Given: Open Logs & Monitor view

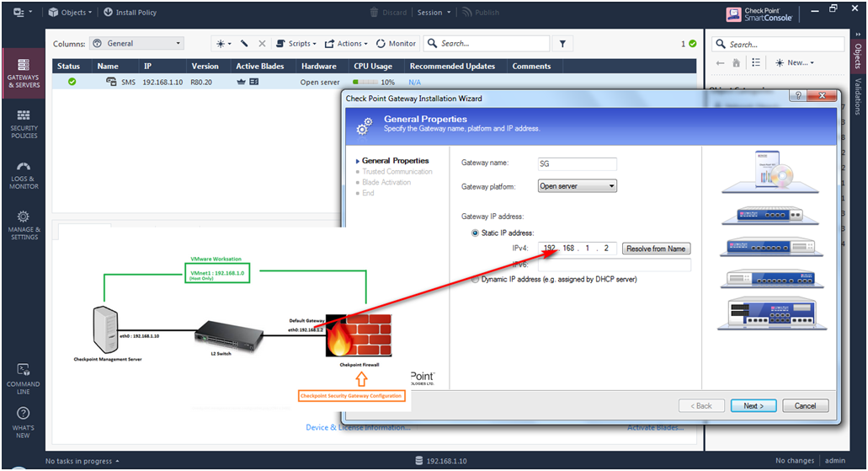Looking at the screenshot, I should (x=24, y=175).
